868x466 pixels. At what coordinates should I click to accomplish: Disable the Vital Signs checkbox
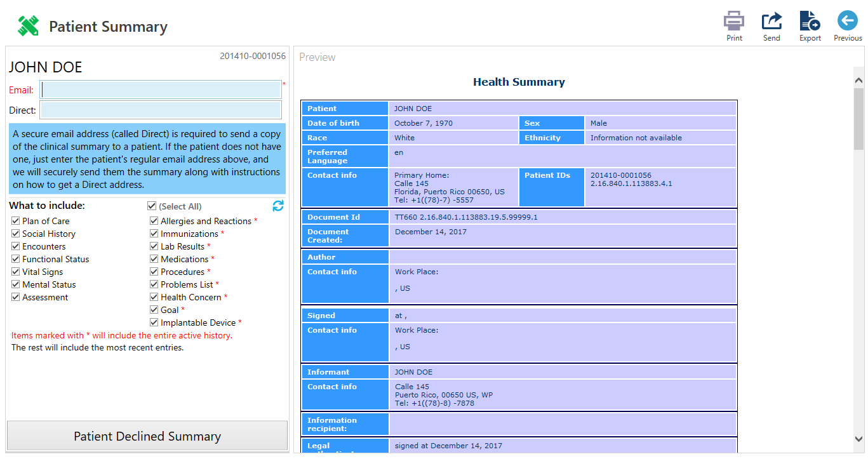(15, 272)
